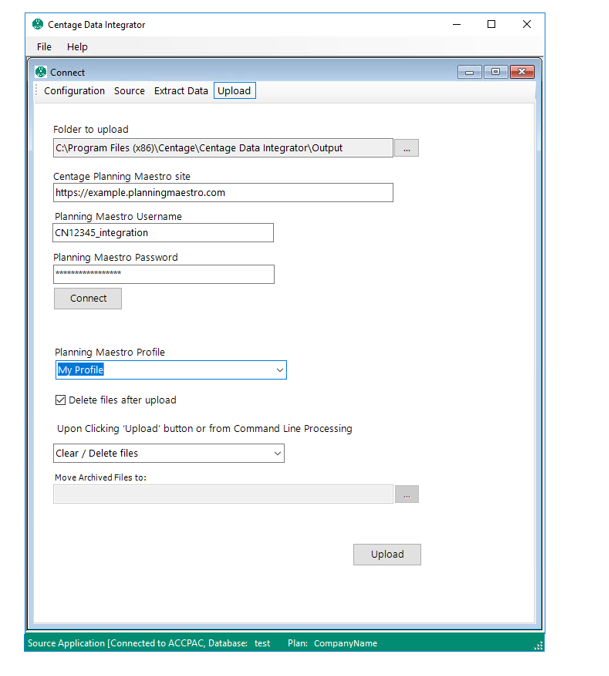
Task: Click the toolbar grip handle beside Configuration
Action: [x=37, y=91]
